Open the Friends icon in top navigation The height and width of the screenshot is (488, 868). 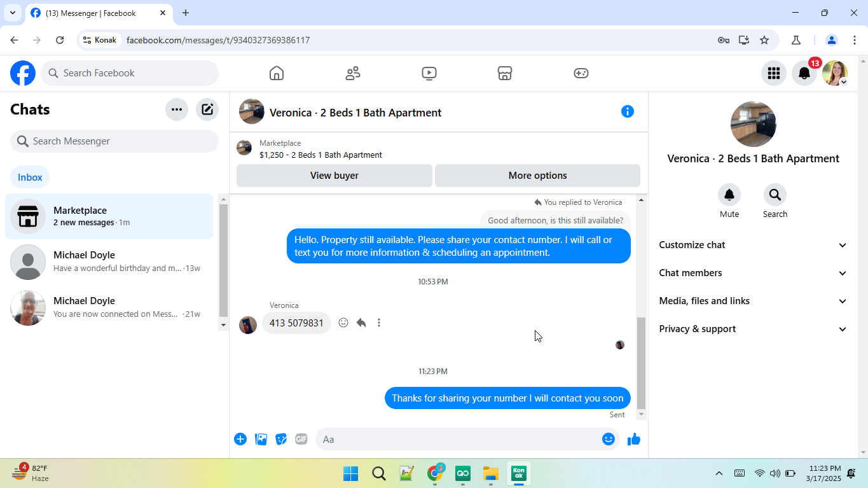353,73
